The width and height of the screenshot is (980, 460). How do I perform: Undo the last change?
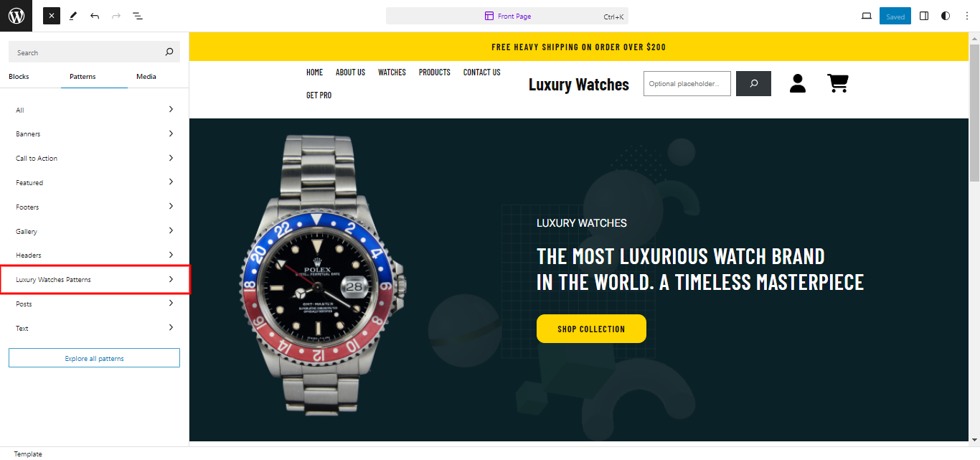pyautogui.click(x=95, y=16)
